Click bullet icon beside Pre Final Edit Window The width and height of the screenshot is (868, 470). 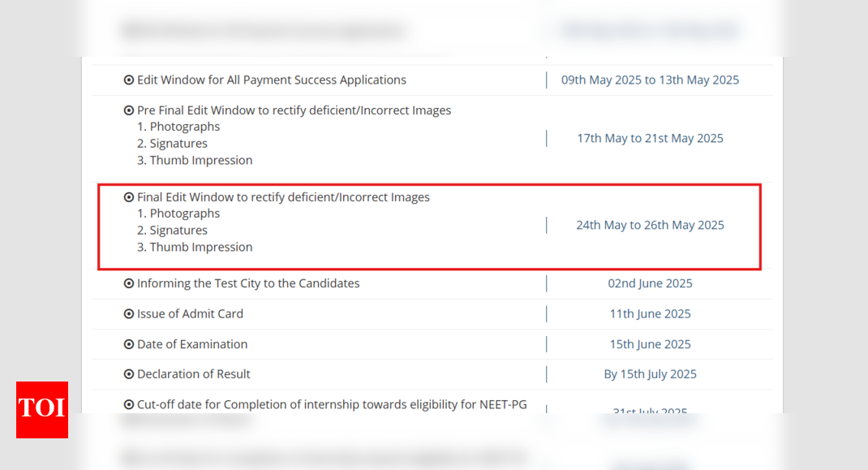coord(129,110)
